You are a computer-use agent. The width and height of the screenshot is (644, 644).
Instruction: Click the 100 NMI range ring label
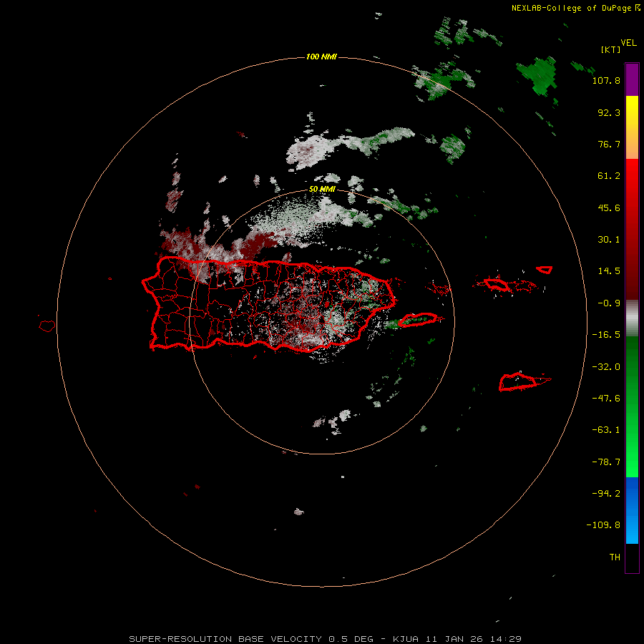pos(321,57)
